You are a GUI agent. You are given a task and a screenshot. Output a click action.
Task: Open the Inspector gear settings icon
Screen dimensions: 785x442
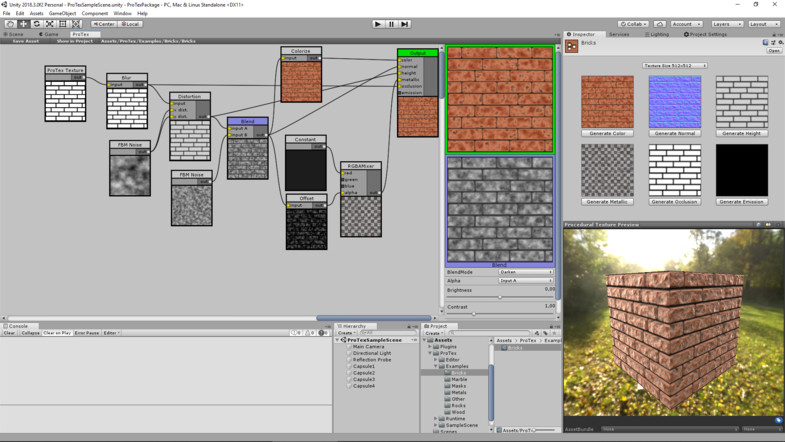click(780, 43)
